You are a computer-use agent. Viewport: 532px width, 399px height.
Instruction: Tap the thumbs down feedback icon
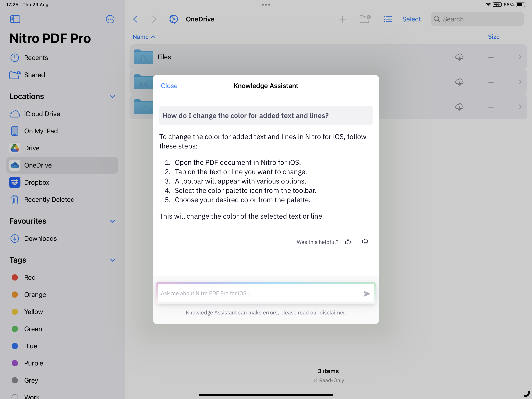point(365,242)
